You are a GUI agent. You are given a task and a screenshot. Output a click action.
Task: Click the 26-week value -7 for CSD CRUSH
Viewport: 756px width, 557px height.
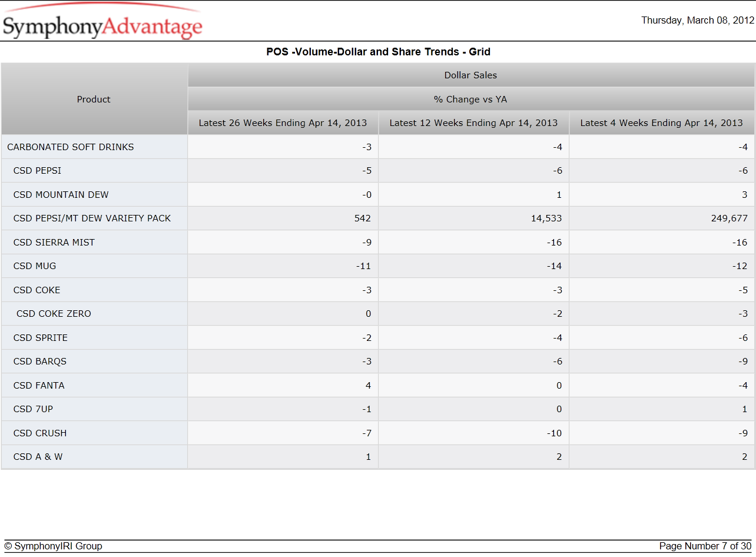click(367, 433)
